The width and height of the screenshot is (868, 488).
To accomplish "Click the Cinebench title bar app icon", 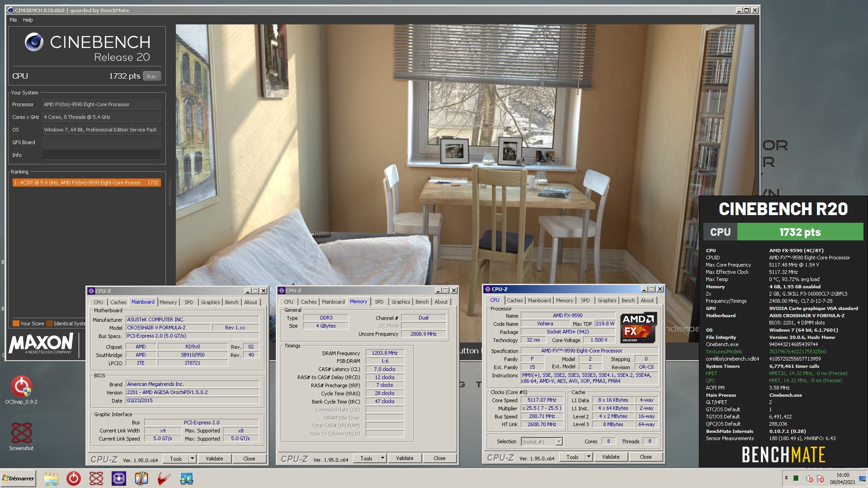I will (x=10, y=10).
